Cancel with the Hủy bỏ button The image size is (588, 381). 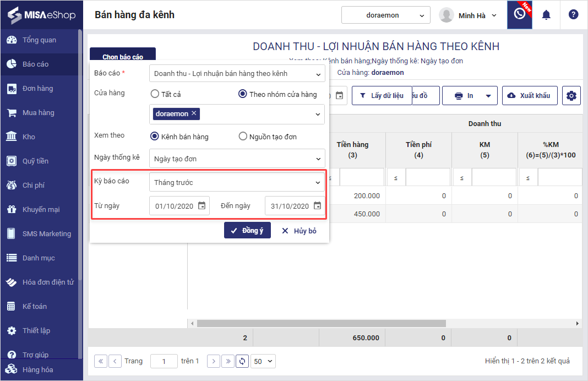point(300,231)
